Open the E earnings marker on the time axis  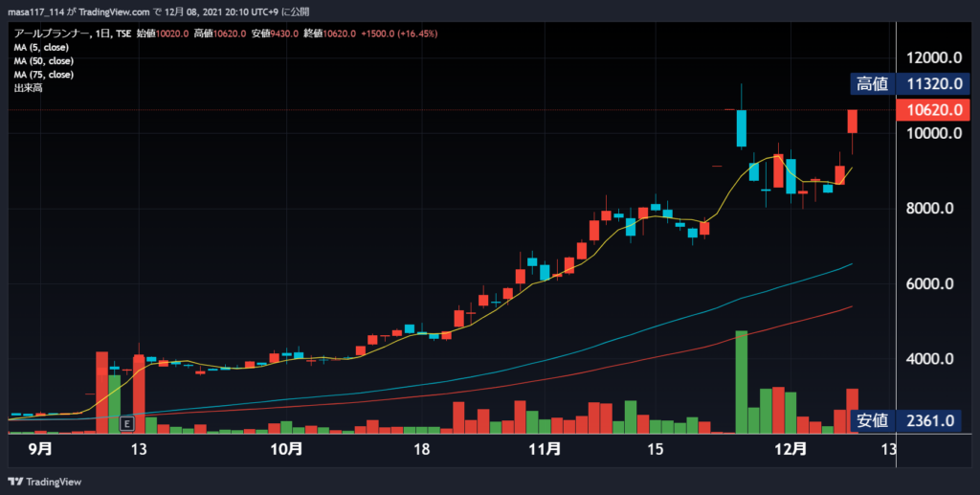pyautogui.click(x=127, y=424)
